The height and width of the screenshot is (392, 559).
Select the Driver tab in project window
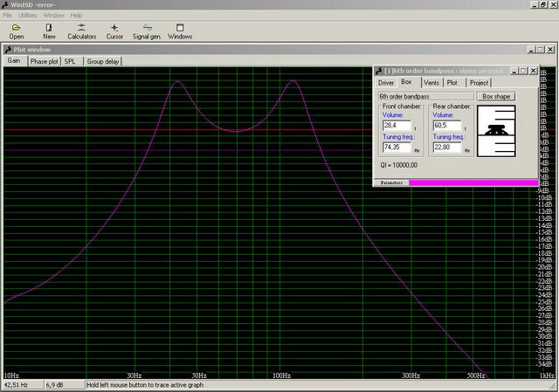pos(386,83)
